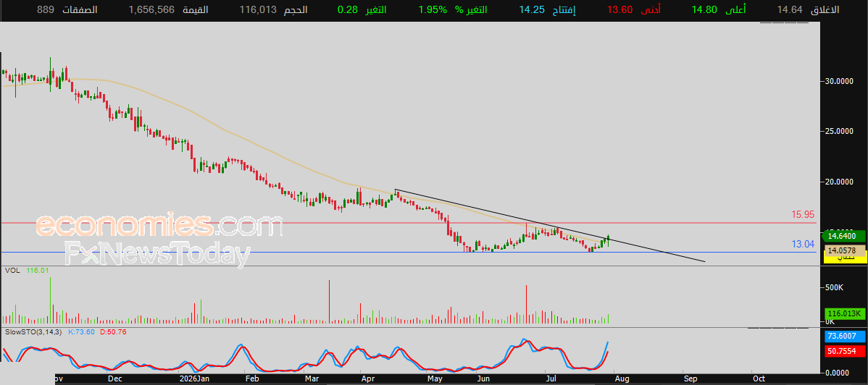Click the Oct marker on time axis

[x=759, y=379]
